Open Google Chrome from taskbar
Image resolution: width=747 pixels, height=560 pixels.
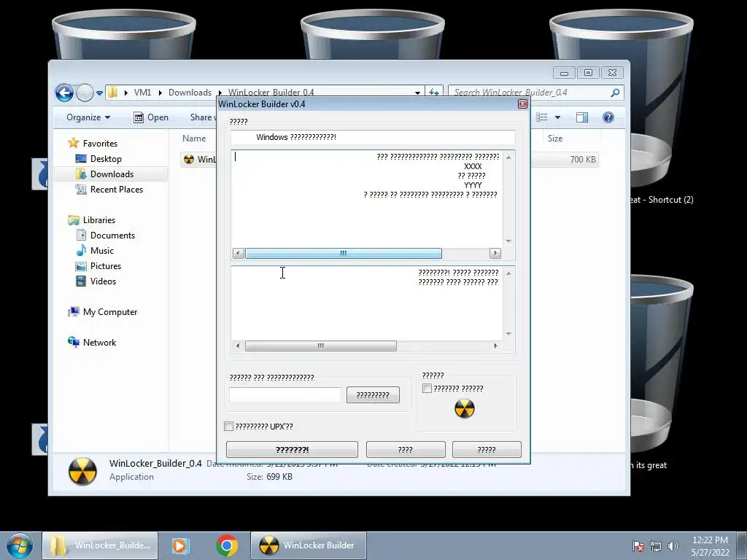pos(227,545)
